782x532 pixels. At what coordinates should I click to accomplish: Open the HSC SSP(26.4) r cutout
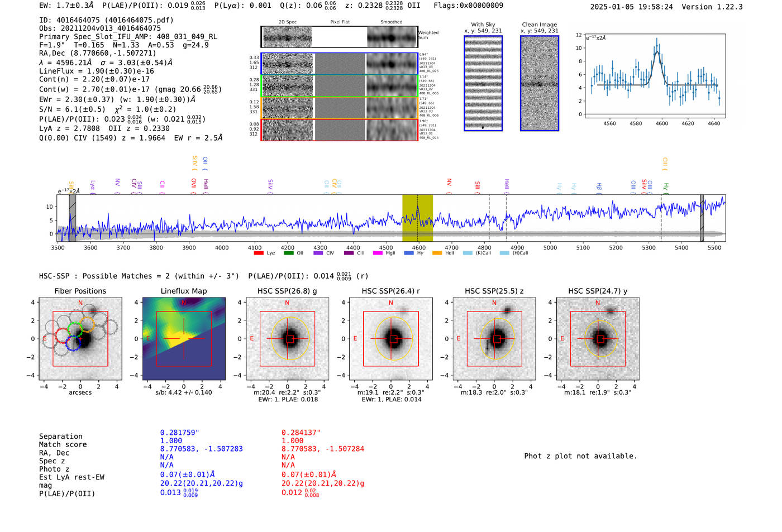pyautogui.click(x=391, y=339)
